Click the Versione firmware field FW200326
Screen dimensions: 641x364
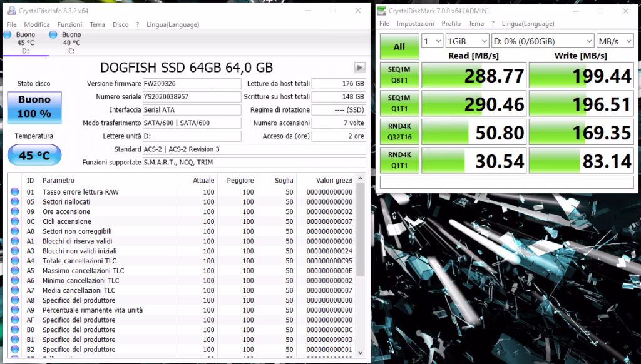[192, 83]
